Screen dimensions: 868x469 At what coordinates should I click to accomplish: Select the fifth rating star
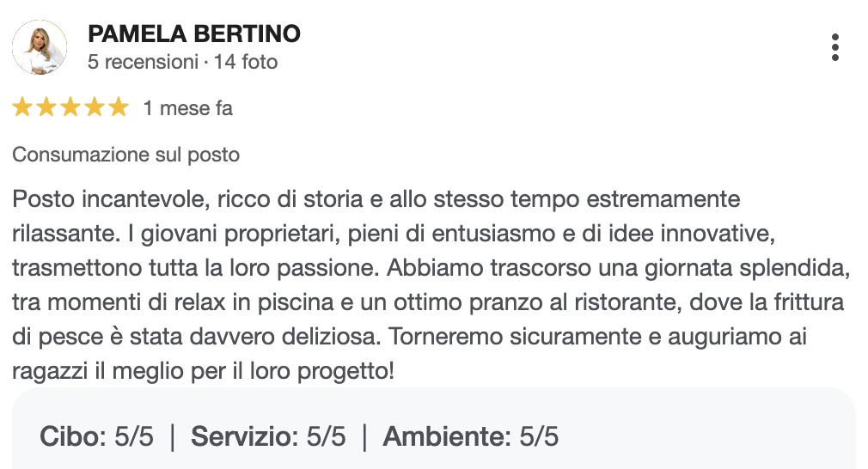[119, 108]
